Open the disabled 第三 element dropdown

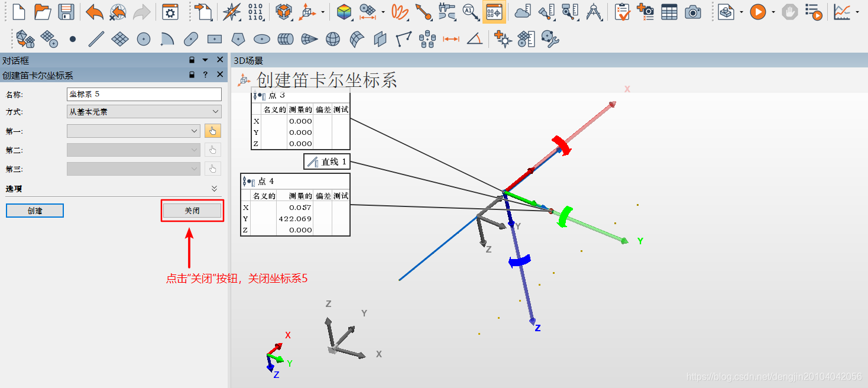[x=134, y=169]
